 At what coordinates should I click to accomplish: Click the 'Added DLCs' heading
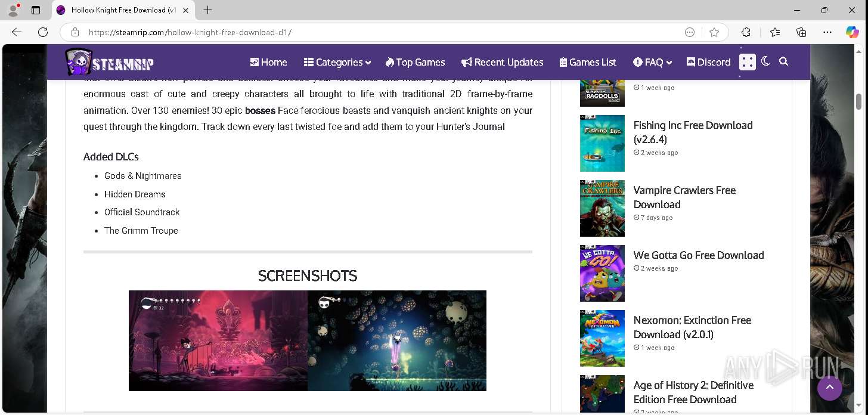(111, 157)
